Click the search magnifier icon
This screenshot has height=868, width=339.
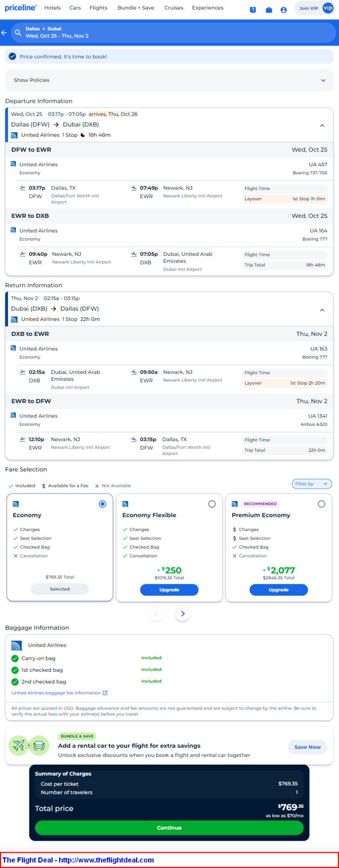18,32
